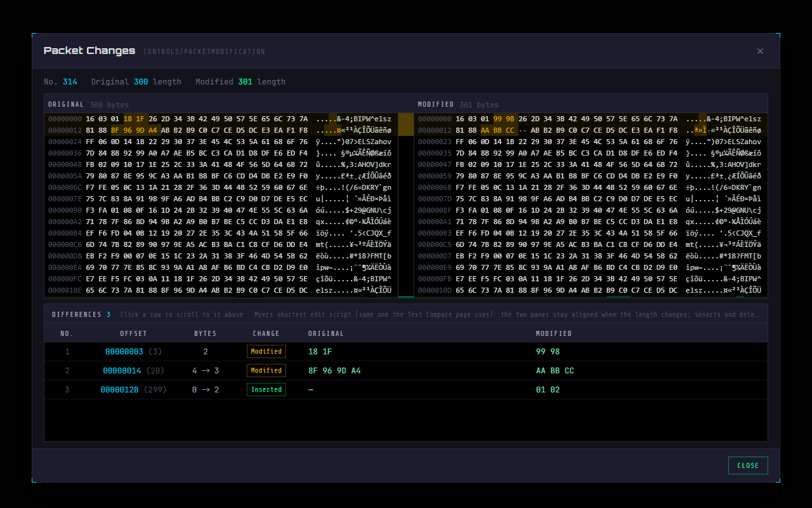This screenshot has height=508, width=812.
Task: Click bytes count 0 → 2 in row 3
Action: click(x=206, y=389)
